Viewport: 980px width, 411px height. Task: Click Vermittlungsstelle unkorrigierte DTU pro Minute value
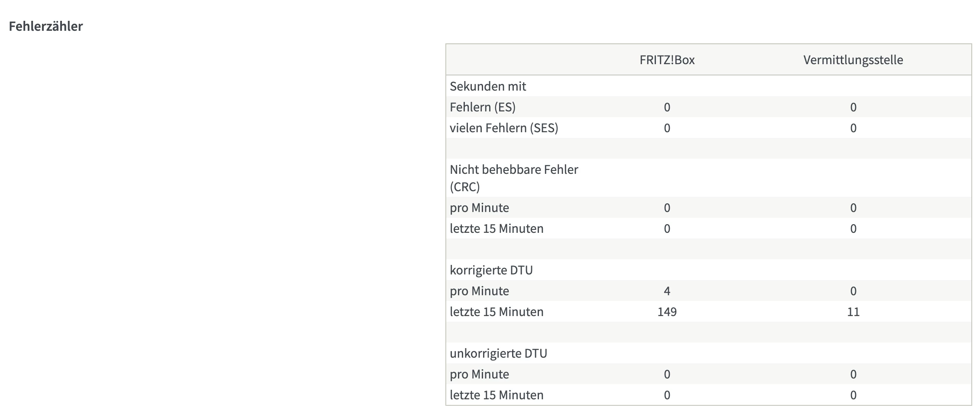[853, 374]
